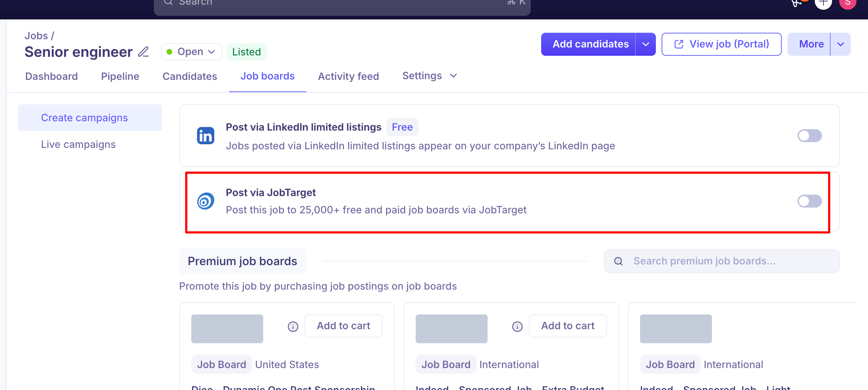Switch to the Pipeline tab
This screenshot has height=390, width=868.
point(120,76)
